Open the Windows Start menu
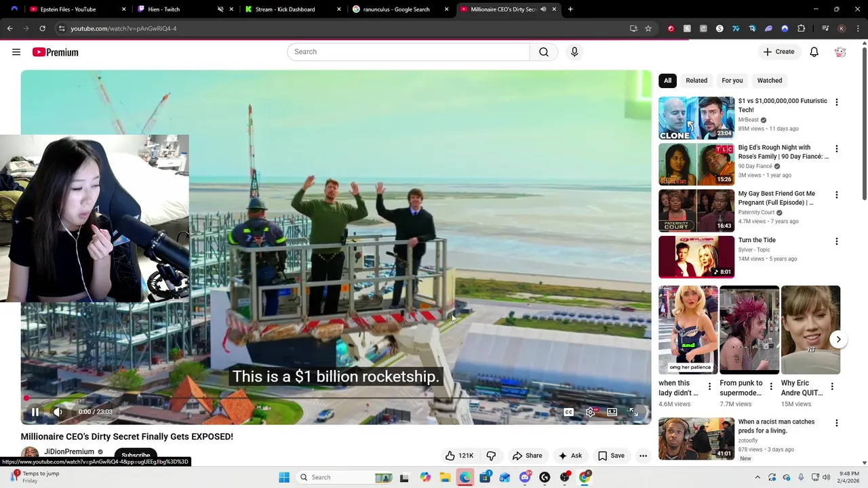Viewport: 868px width, 488px height. 284,477
